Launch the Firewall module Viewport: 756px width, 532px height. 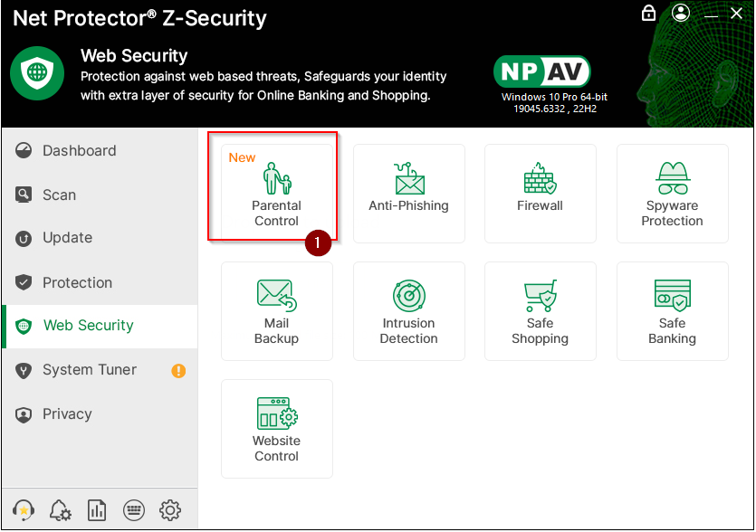540,193
